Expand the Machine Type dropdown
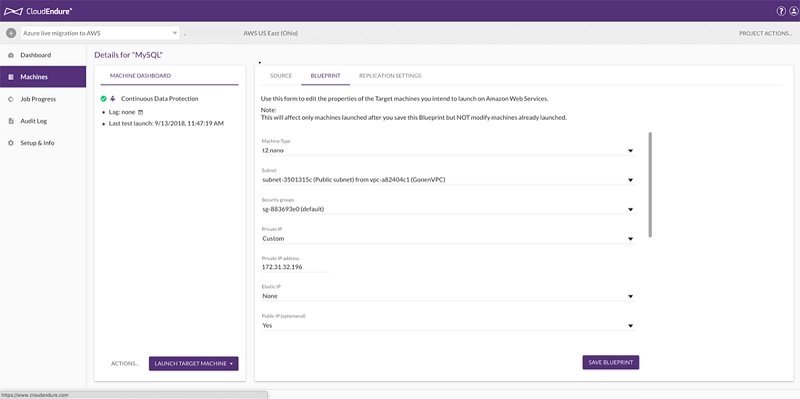 coord(447,151)
